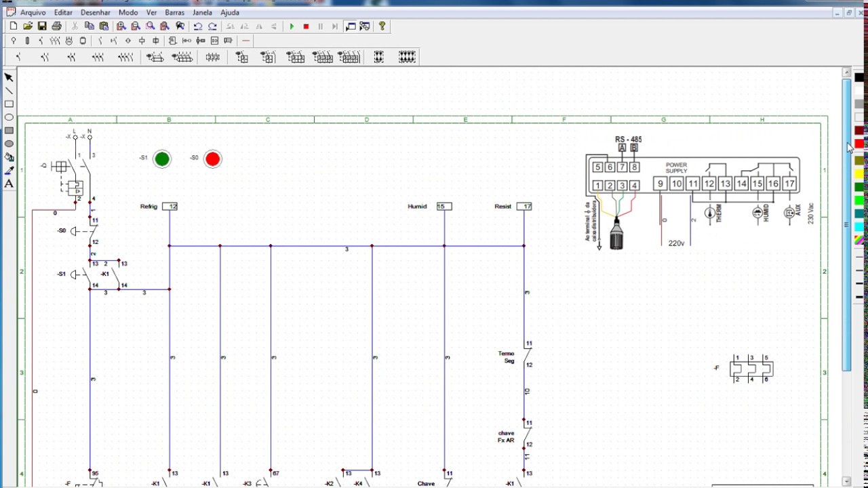Select the text tool A
The height and width of the screenshot is (488, 868).
click(9, 184)
